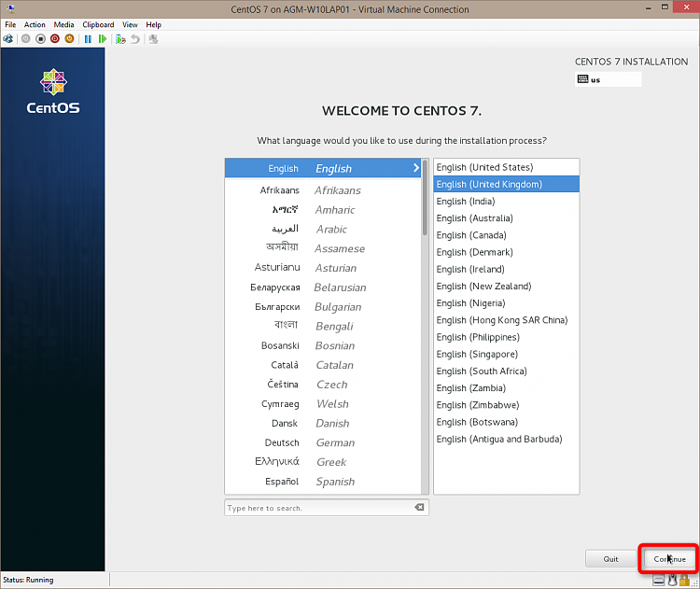Open the View menu
Viewport: 700px width, 589px height.
130,24
